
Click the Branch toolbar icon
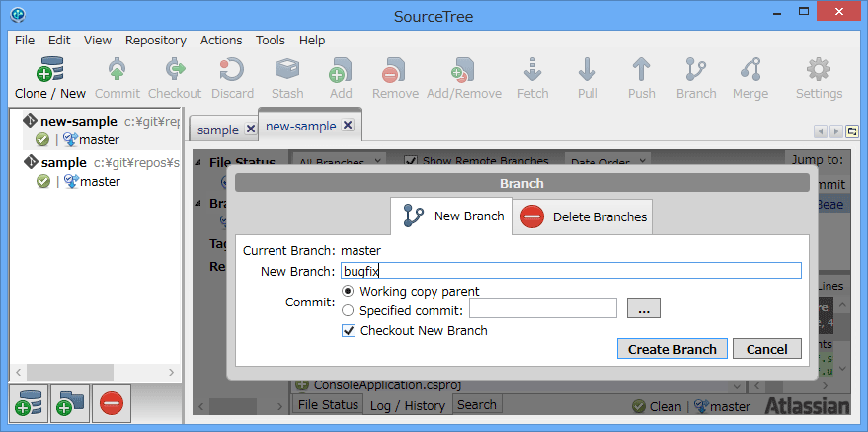pos(696,70)
